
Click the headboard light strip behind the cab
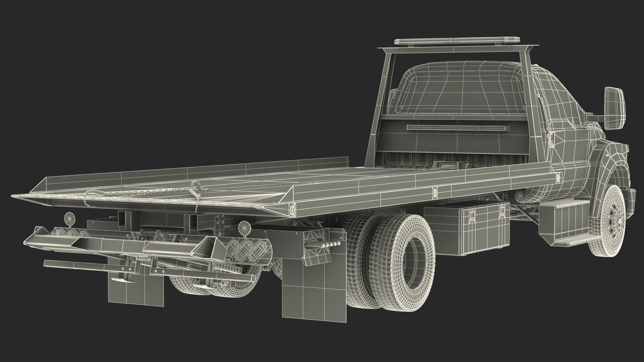tap(458, 128)
